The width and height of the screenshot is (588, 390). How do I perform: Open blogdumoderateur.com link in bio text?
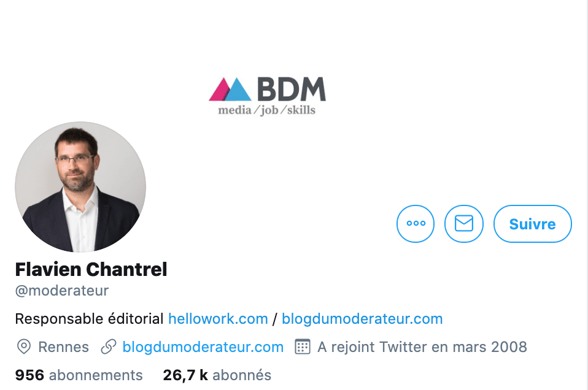pyautogui.click(x=362, y=319)
